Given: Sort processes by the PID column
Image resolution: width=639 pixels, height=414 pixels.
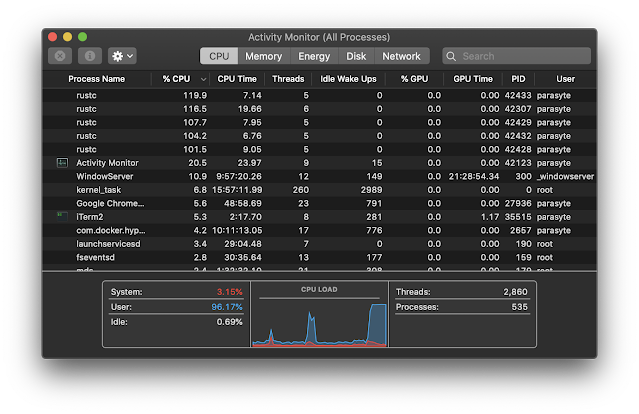Looking at the screenshot, I should [518, 79].
